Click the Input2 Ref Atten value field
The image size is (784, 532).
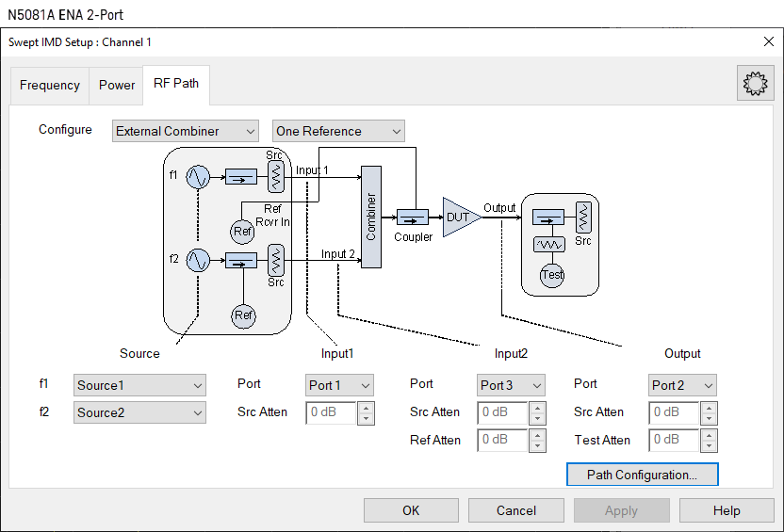pos(502,440)
